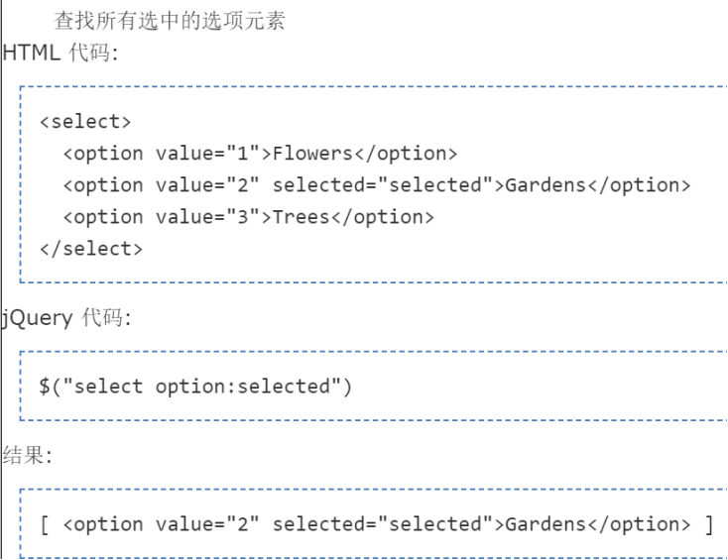Click Gardens in the result block
Viewport: 728px width, 560px height.
[x=546, y=524]
